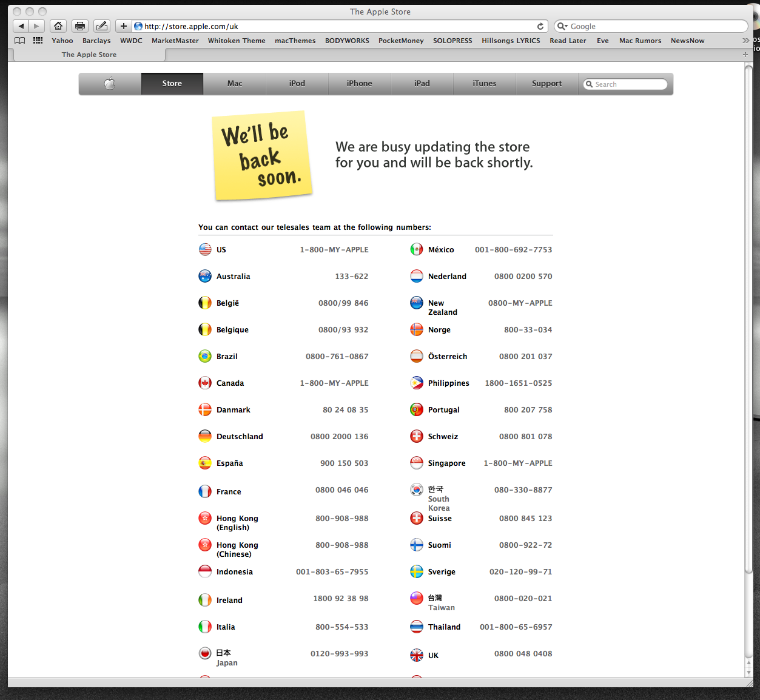
Task: Open the home page via house icon
Action: click(58, 26)
